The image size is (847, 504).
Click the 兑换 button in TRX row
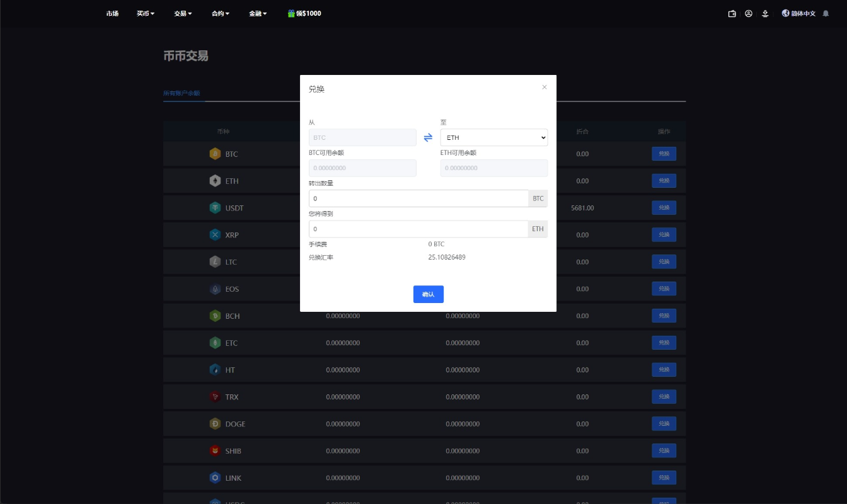[x=664, y=397]
